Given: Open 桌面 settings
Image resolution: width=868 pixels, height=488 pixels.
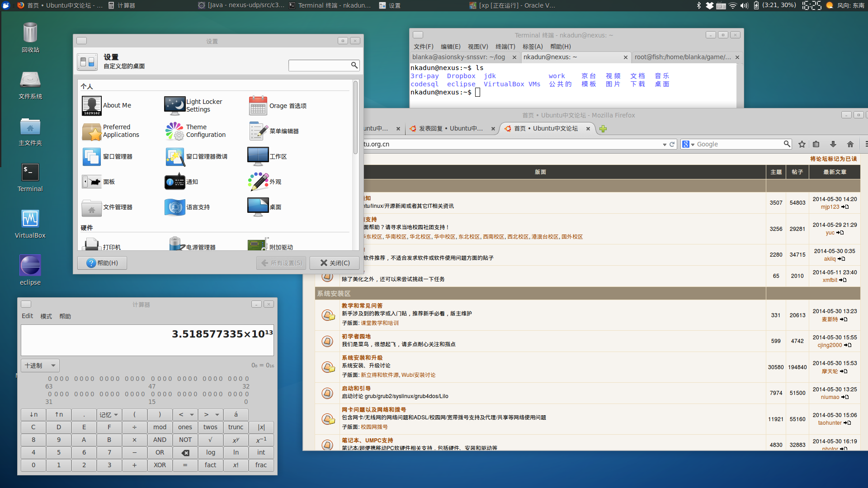Looking at the screenshot, I should click(x=265, y=207).
